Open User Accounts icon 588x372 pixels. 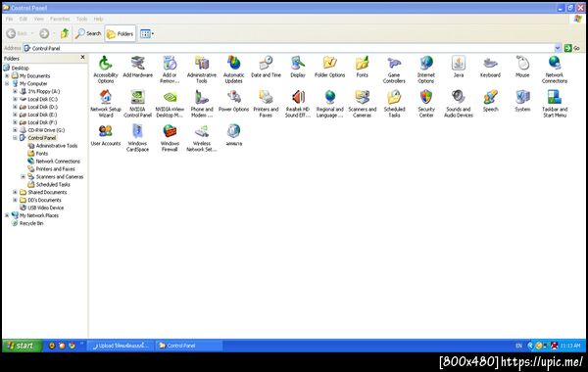tap(106, 135)
